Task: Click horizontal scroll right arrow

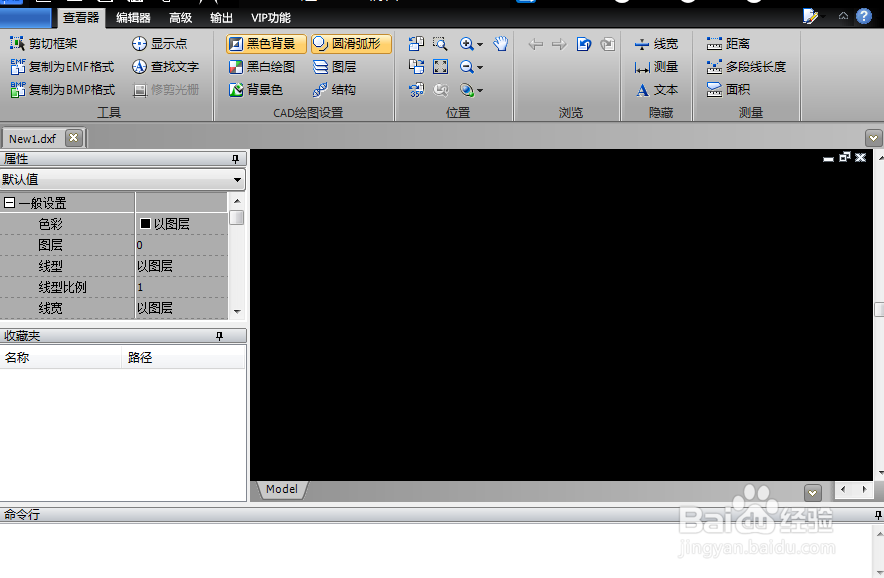Action: (864, 489)
